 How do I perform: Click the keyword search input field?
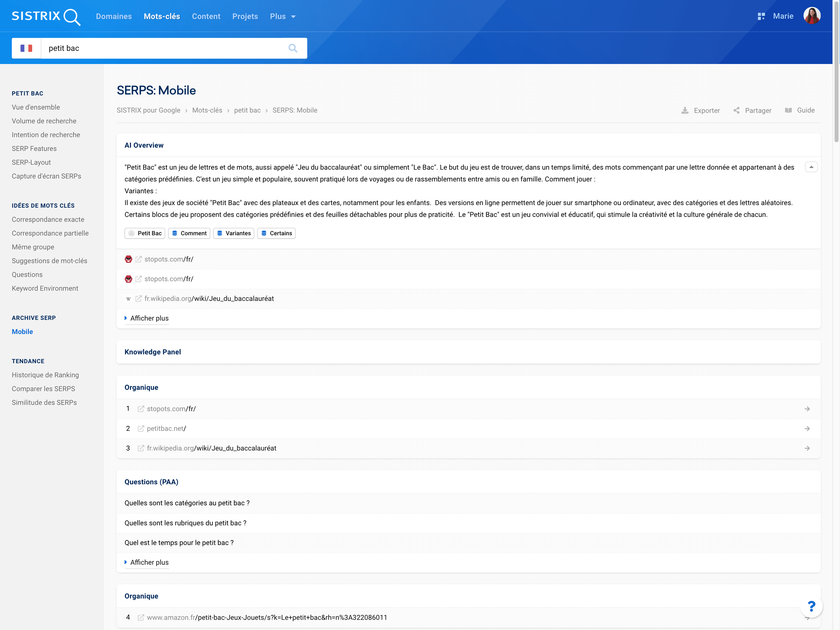point(162,48)
